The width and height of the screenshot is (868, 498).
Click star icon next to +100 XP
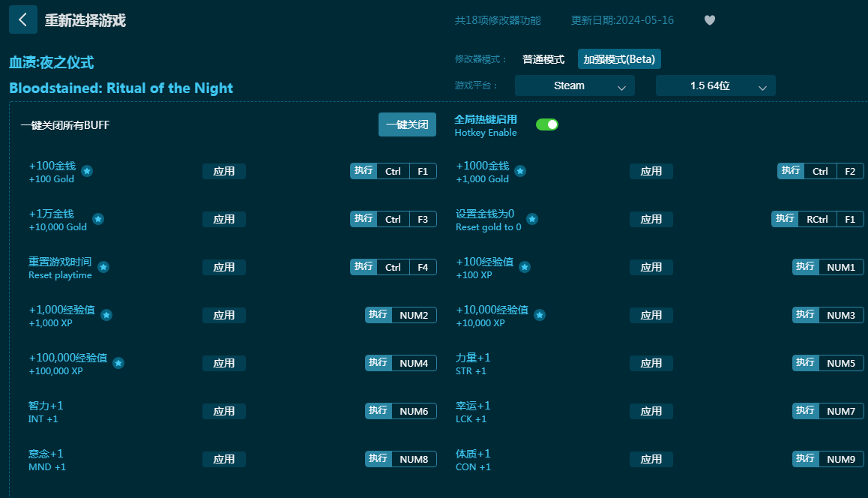(x=525, y=268)
